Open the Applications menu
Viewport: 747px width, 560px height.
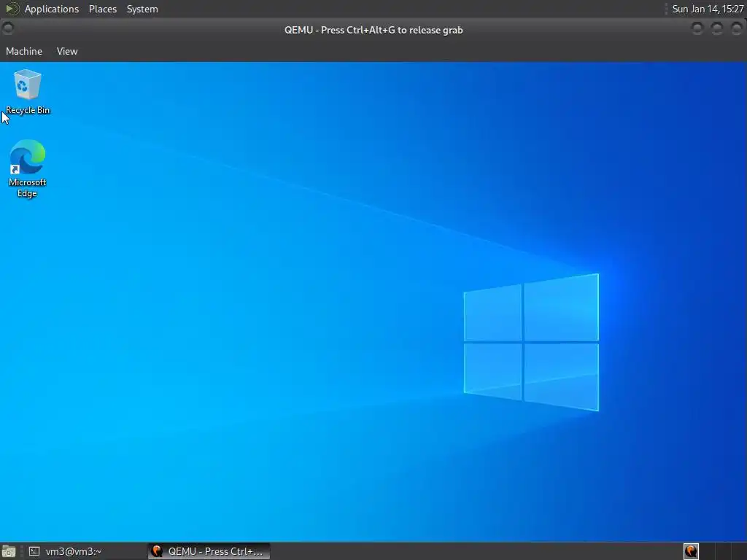click(x=52, y=9)
